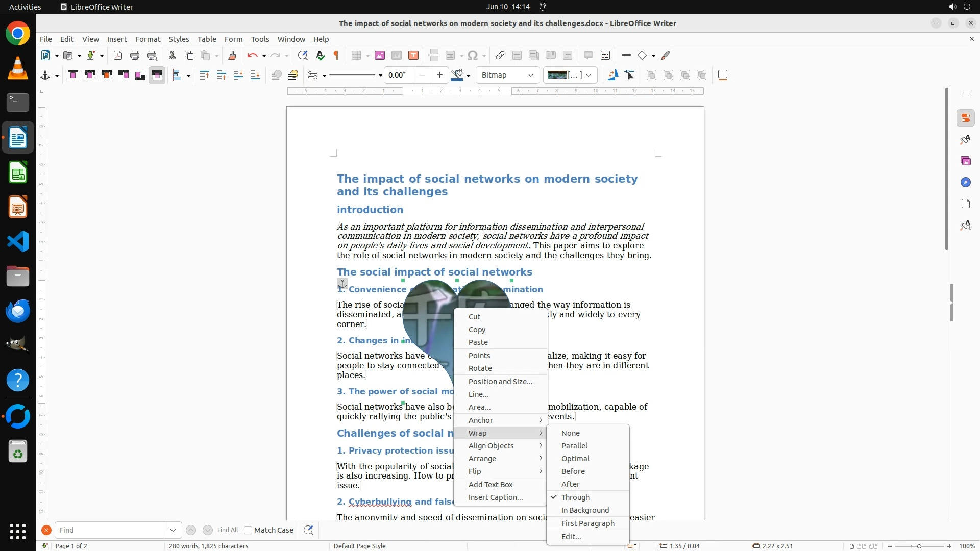Screen dimensions: 980x551
Task: Open the Bitmap area style dropdown
Action: click(x=507, y=76)
